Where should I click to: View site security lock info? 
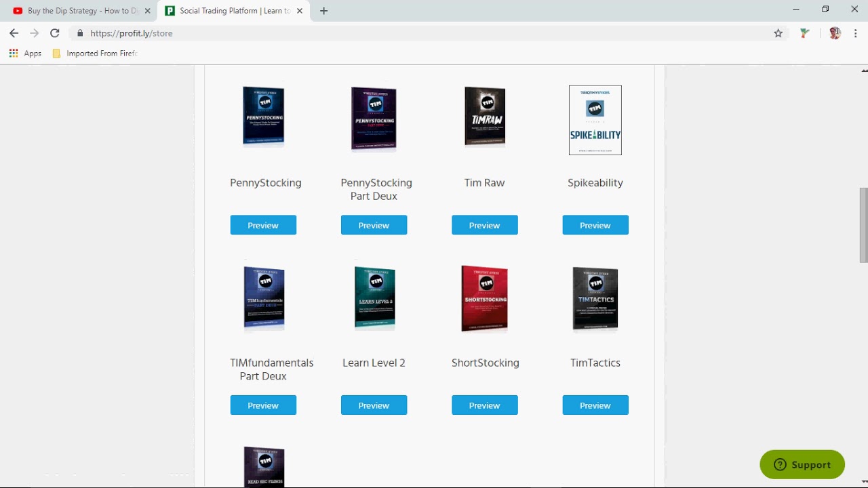point(80,33)
